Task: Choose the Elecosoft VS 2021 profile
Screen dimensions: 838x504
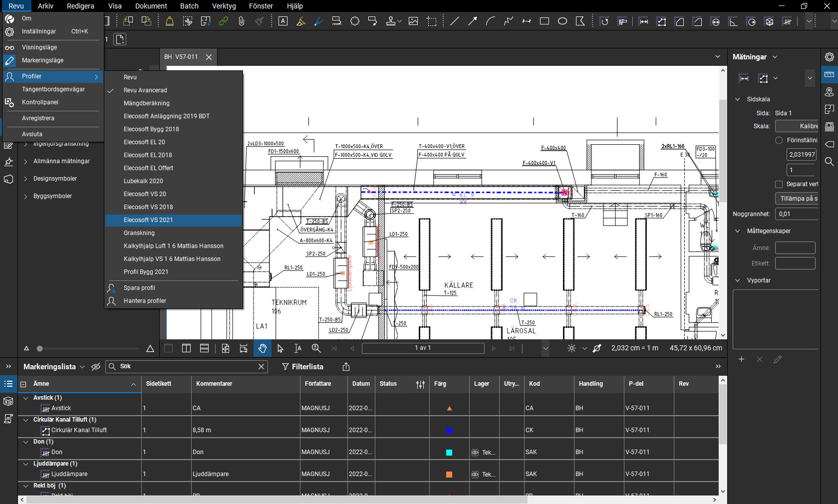Action: tap(148, 220)
